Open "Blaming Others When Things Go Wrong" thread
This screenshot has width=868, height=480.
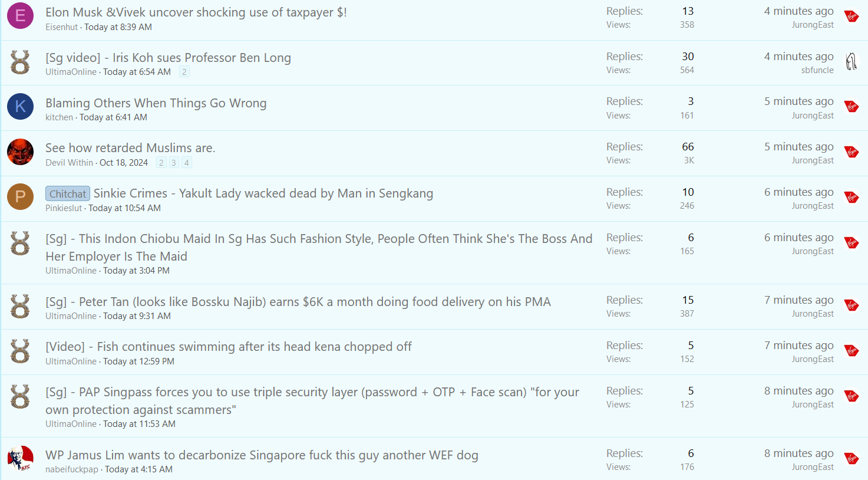[x=156, y=103]
